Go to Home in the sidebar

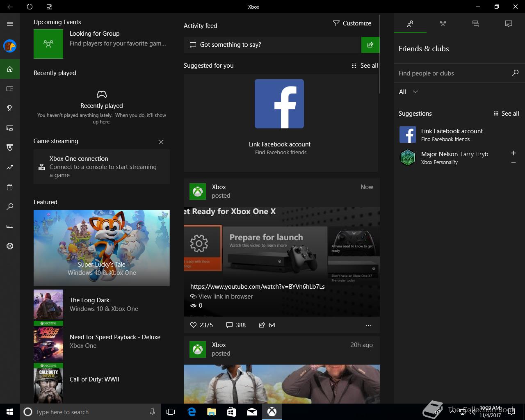point(10,69)
